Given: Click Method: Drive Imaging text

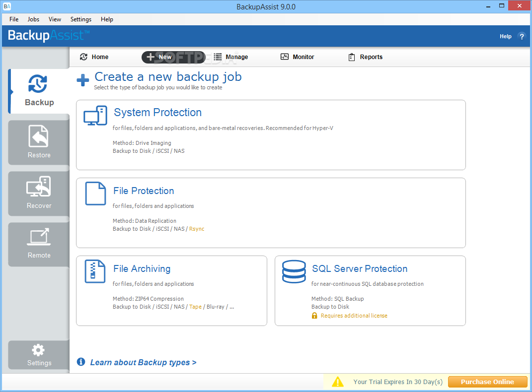Looking at the screenshot, I should click(x=142, y=143).
